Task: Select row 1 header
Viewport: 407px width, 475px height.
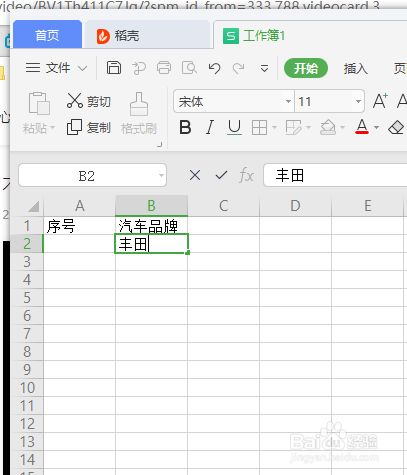Action: click(x=27, y=226)
